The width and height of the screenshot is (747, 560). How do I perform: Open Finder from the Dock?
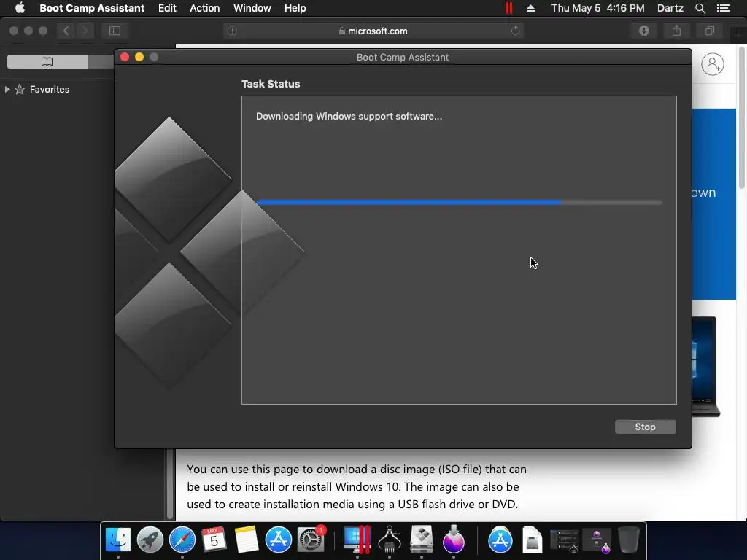(117, 540)
